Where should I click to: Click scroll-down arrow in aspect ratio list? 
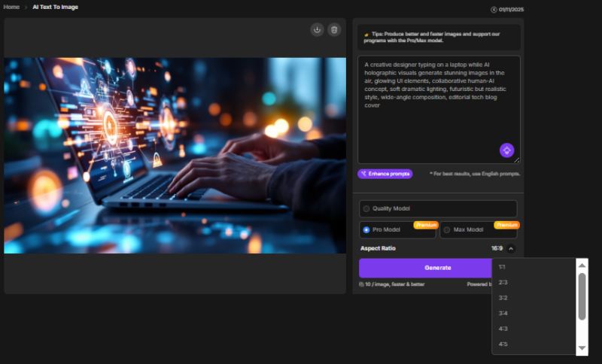point(582,347)
